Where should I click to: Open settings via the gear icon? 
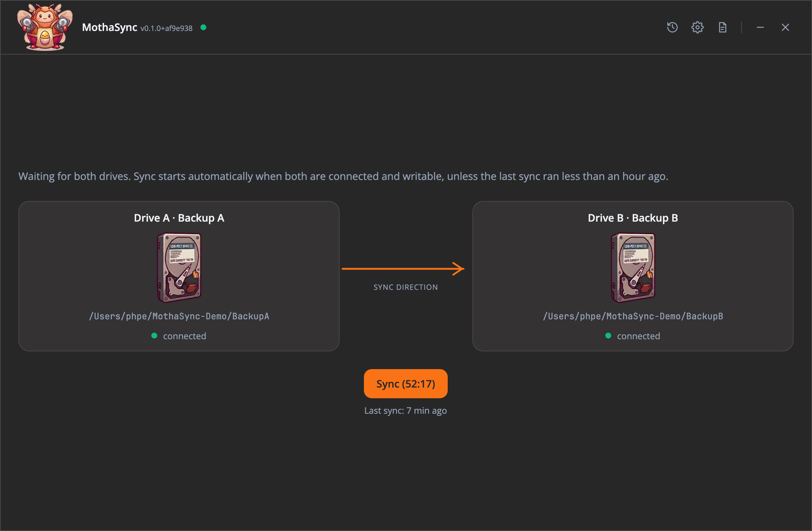tap(697, 27)
